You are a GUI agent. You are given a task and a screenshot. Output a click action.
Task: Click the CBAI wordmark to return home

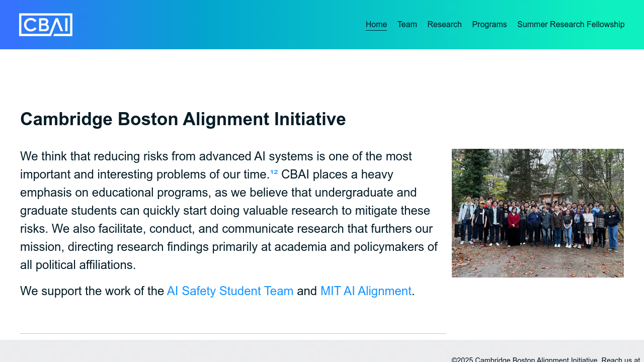[46, 24]
